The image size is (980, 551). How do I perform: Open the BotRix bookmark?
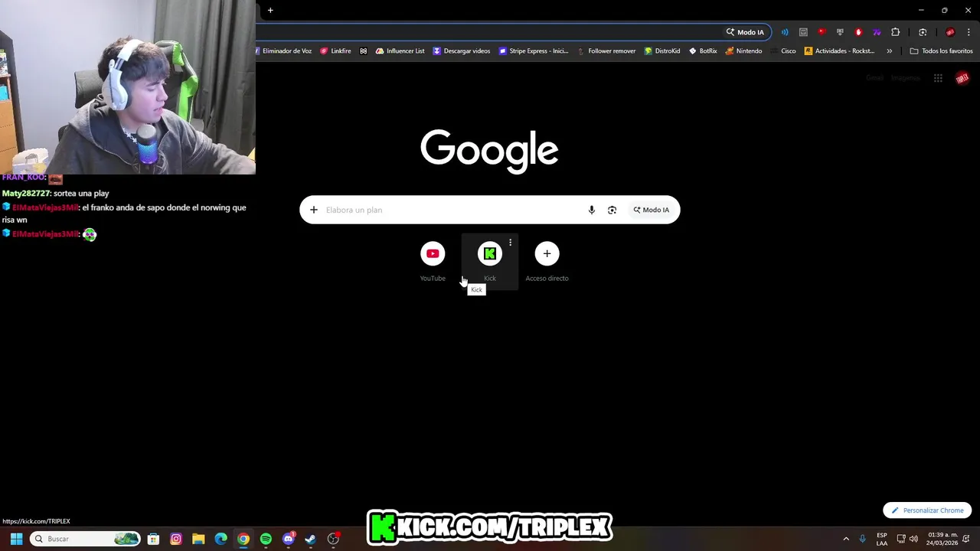[x=703, y=51]
